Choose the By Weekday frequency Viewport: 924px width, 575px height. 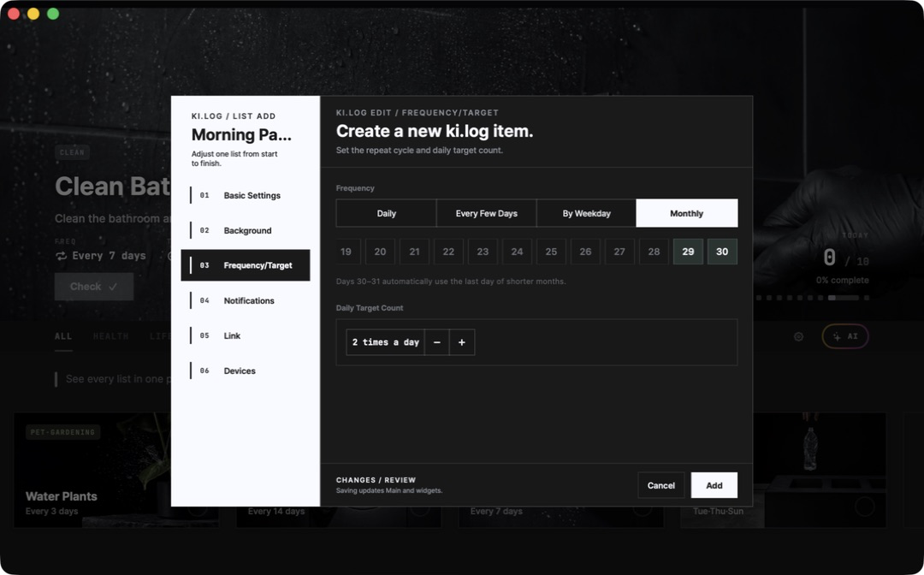[586, 213]
